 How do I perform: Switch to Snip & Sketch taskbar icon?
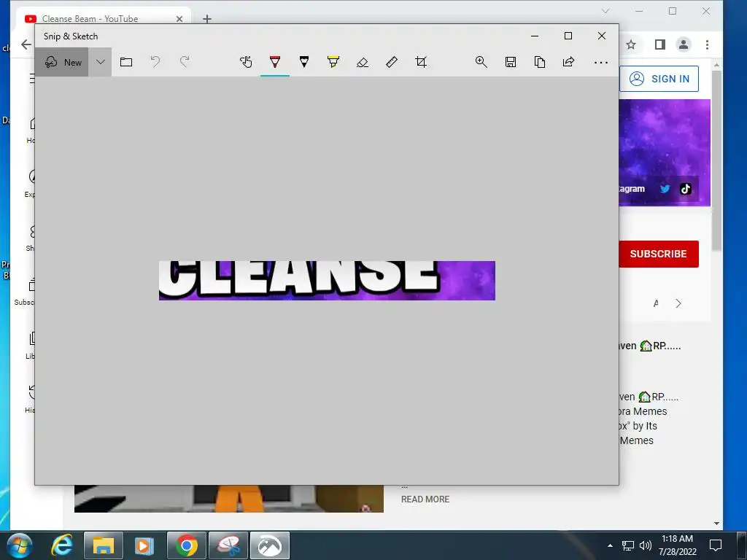[270, 545]
